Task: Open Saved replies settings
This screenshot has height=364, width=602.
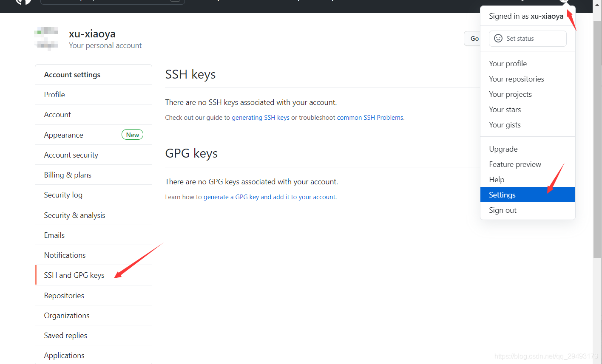Action: tap(94, 335)
